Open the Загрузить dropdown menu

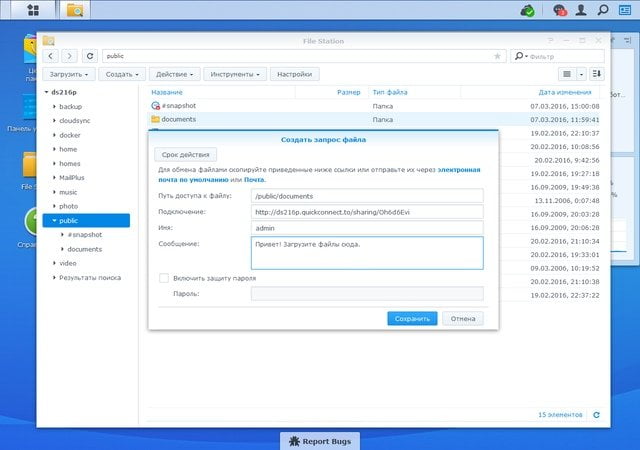coord(69,74)
